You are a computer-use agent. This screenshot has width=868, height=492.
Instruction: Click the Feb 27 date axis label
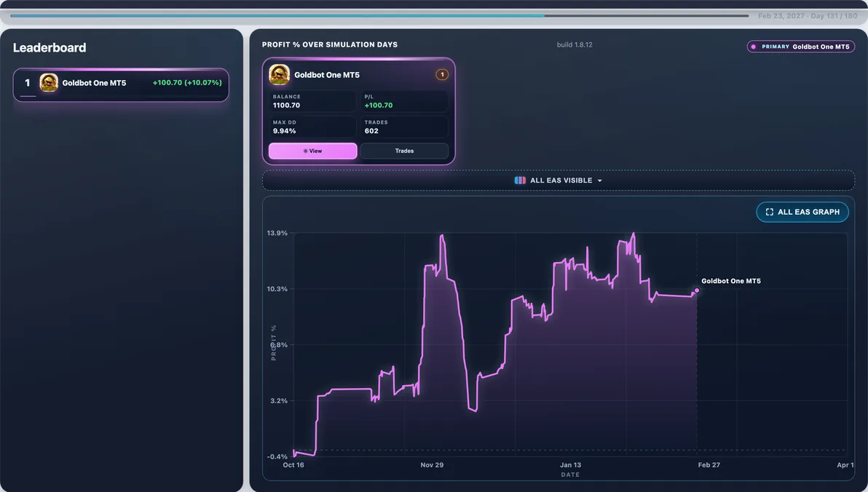tap(709, 465)
